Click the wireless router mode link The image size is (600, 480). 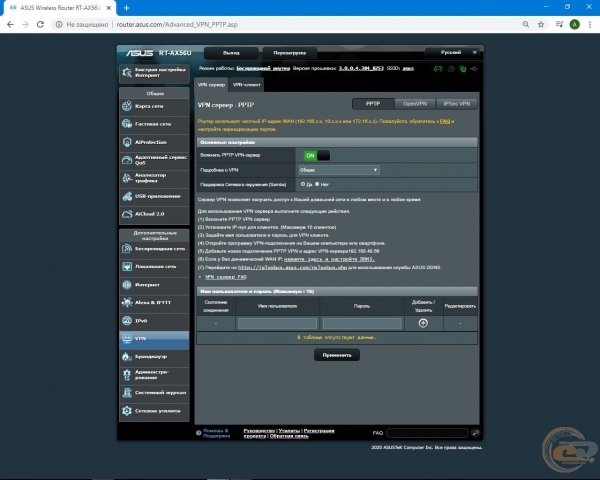(263, 69)
